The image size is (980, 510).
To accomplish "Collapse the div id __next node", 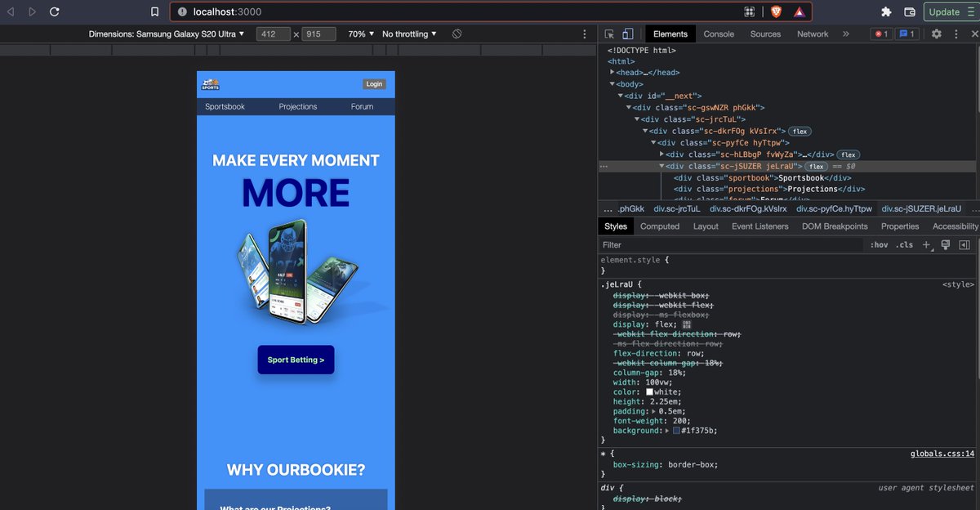I will point(621,96).
